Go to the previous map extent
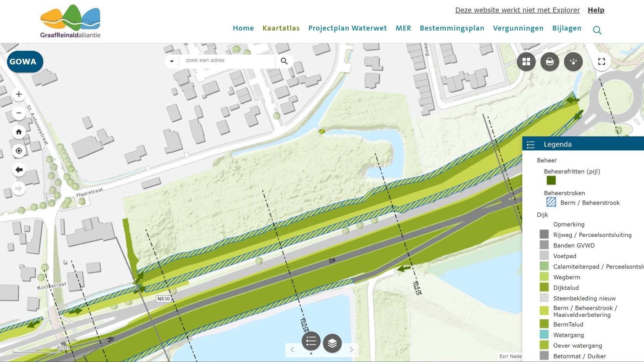The height and width of the screenshot is (362, 644). pos(19,170)
